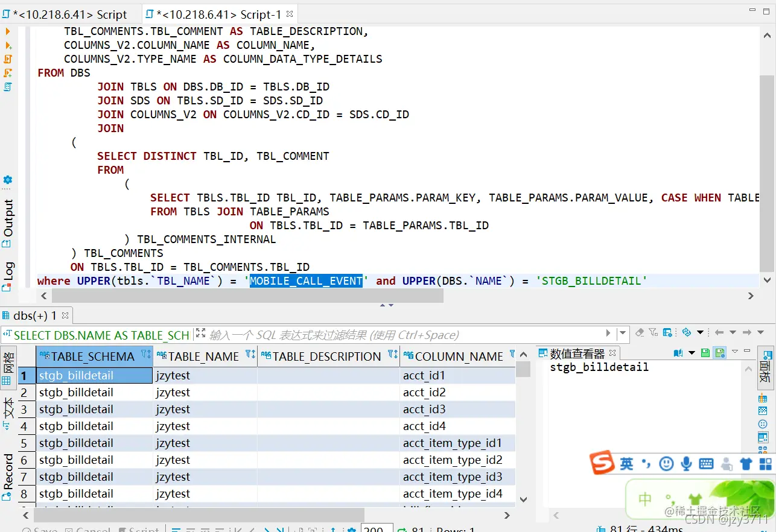The width and height of the screenshot is (776, 532).
Task: Select row number 3 header
Action: point(27,409)
